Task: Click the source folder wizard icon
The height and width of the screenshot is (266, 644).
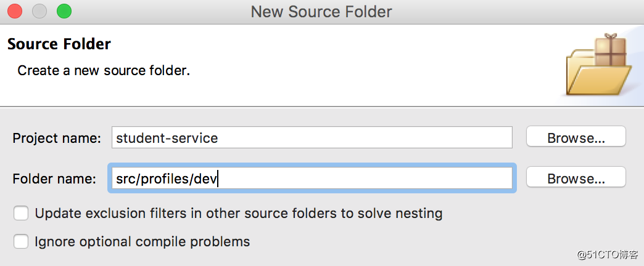Action: click(x=599, y=65)
